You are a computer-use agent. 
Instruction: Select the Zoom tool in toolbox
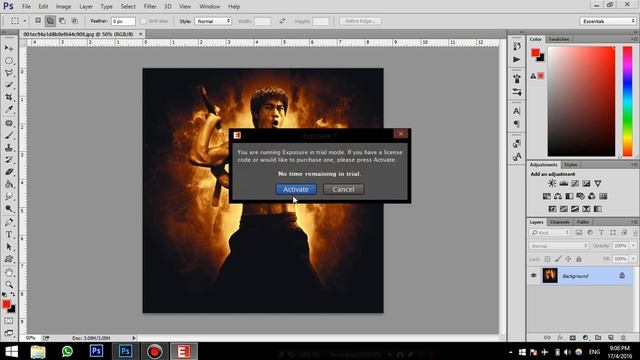9,284
